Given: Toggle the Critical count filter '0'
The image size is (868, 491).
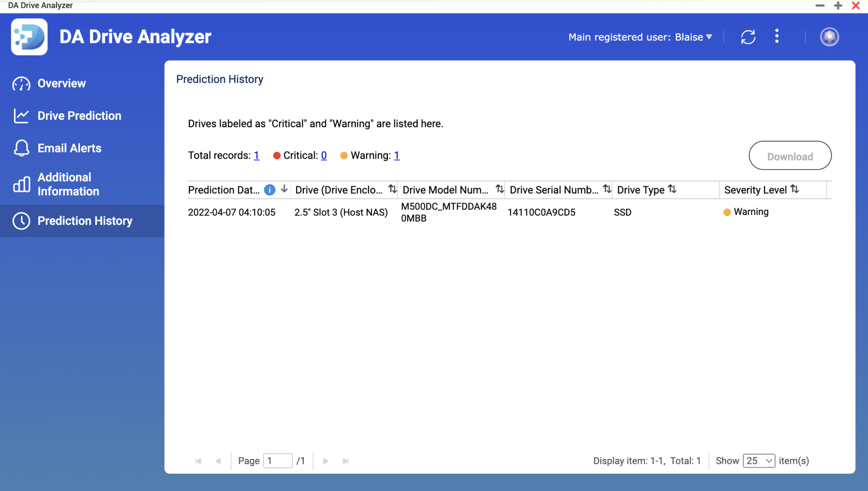Looking at the screenshot, I should (323, 155).
